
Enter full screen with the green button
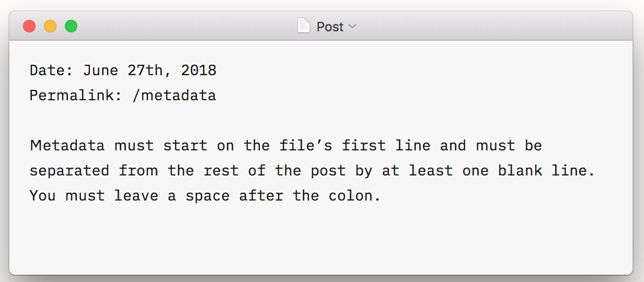[x=71, y=26]
